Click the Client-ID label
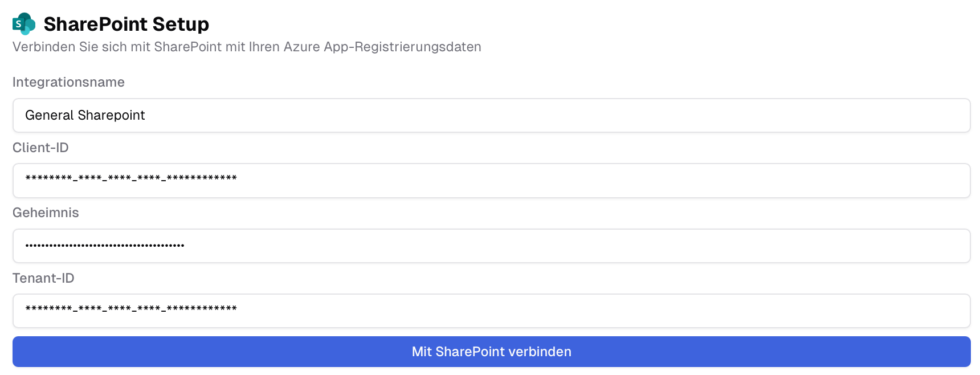 point(40,147)
